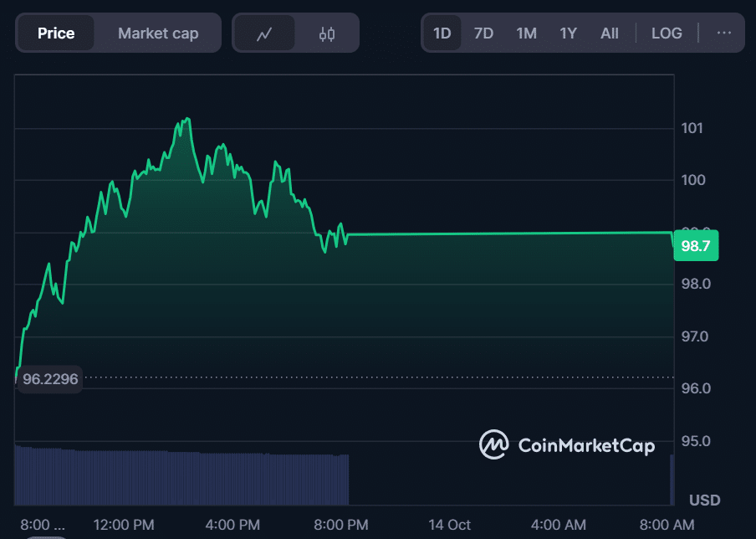This screenshot has height=539, width=756.
Task: Switch to line chart view
Action: click(264, 33)
